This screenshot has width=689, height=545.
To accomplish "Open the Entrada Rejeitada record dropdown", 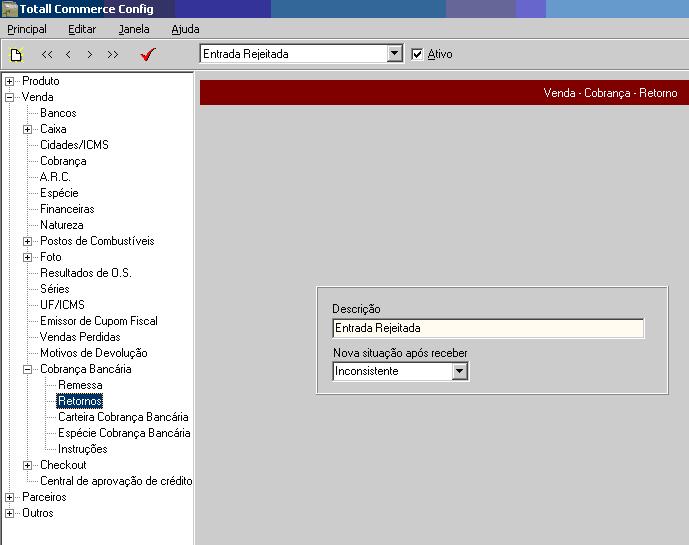I will tap(394, 54).
